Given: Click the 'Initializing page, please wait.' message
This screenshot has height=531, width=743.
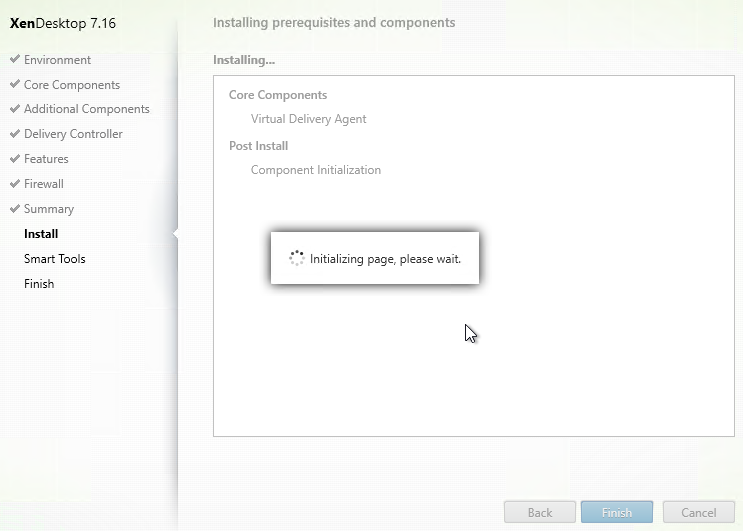Looking at the screenshot, I should point(385,259).
